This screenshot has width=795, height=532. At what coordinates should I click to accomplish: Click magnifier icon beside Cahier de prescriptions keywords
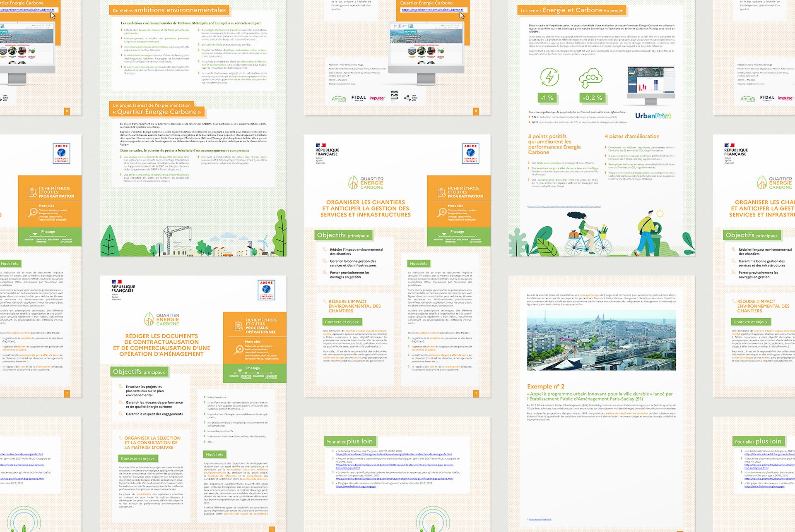point(239,350)
